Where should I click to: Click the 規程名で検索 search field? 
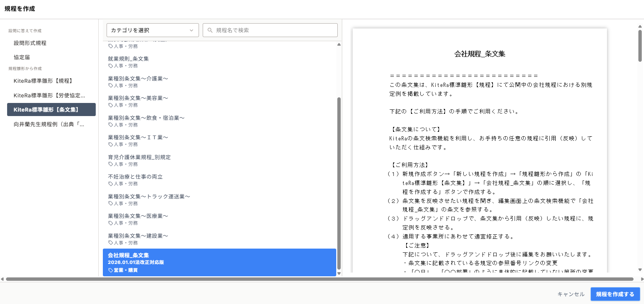tap(270, 30)
